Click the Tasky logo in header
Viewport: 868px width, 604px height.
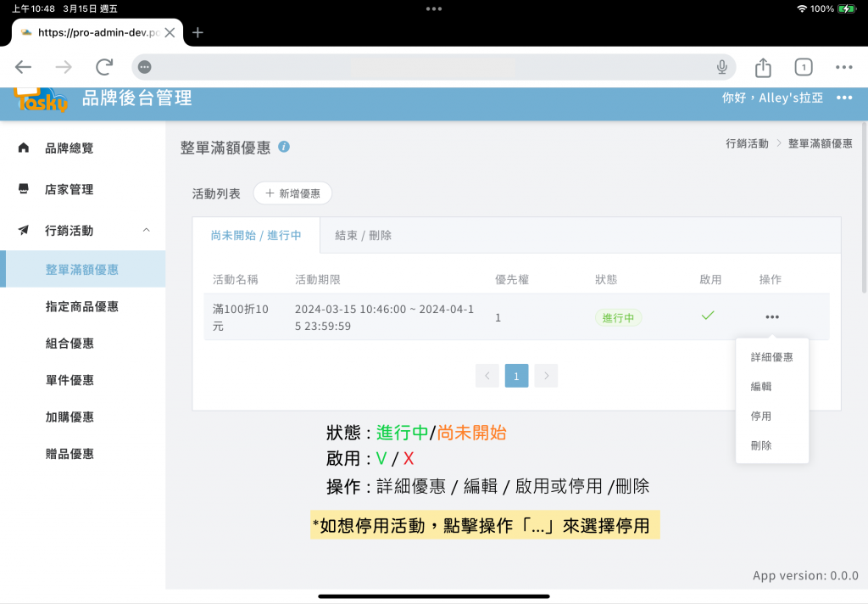pos(42,100)
